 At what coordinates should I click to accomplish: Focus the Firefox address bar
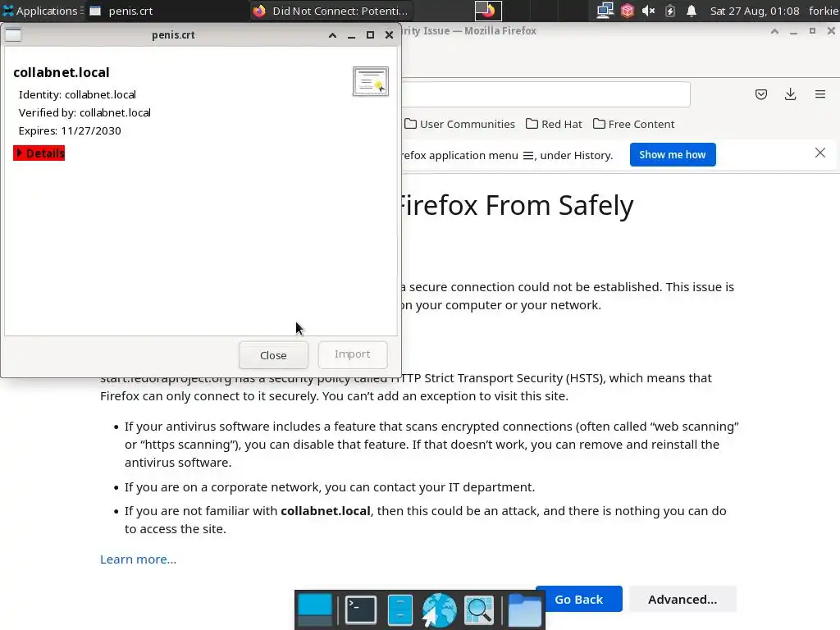tap(546, 95)
